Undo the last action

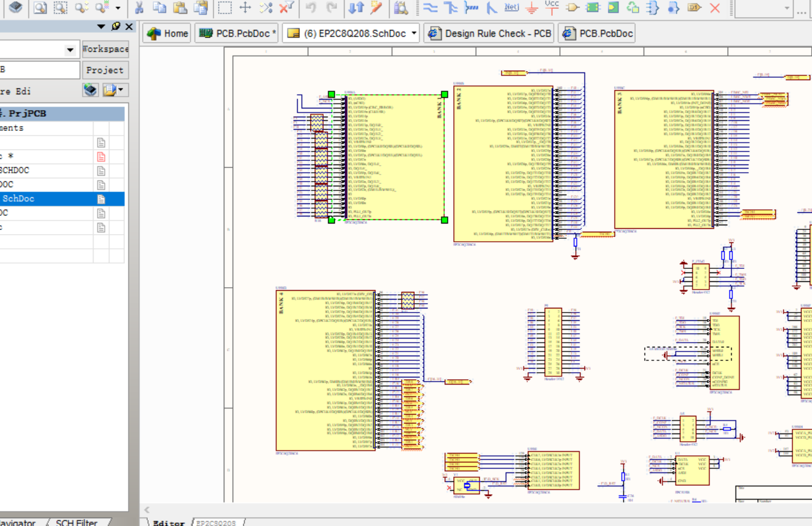tap(311, 8)
